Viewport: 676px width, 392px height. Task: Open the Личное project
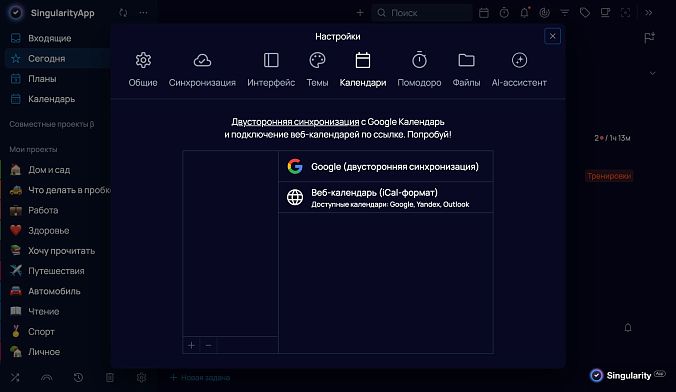tap(56, 352)
